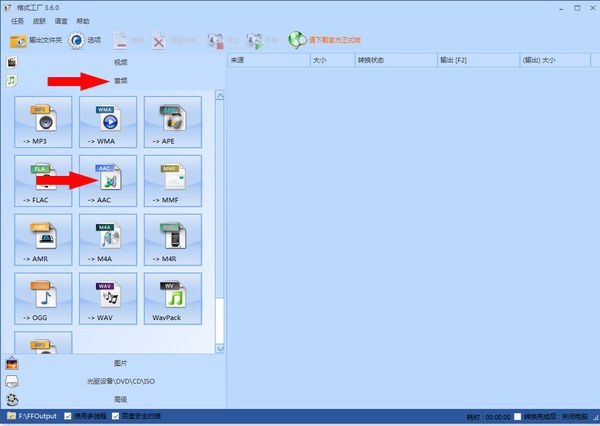600x426 pixels.
Task: Click the 输出文件夹 toolbar button
Action: pos(35,41)
